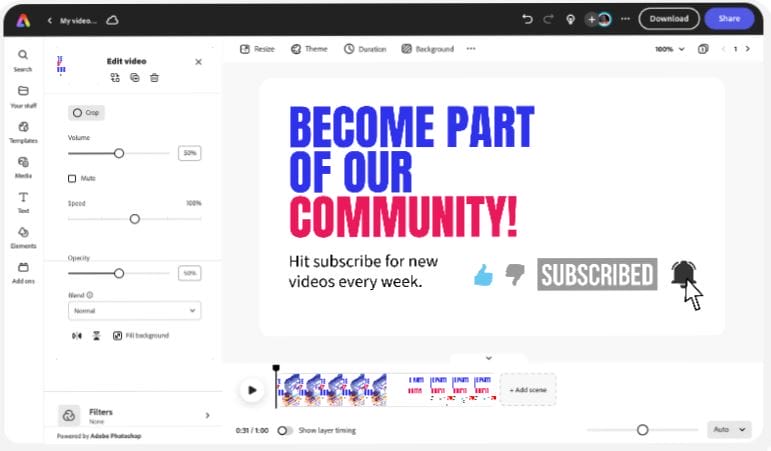
Task: Select the first scene clip thumbnail
Action: tap(332, 390)
